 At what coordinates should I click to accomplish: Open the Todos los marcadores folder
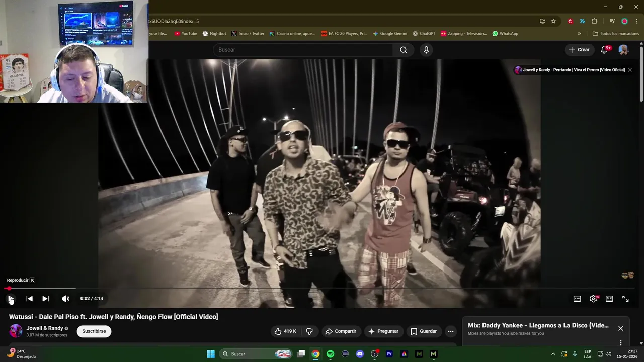point(616,34)
